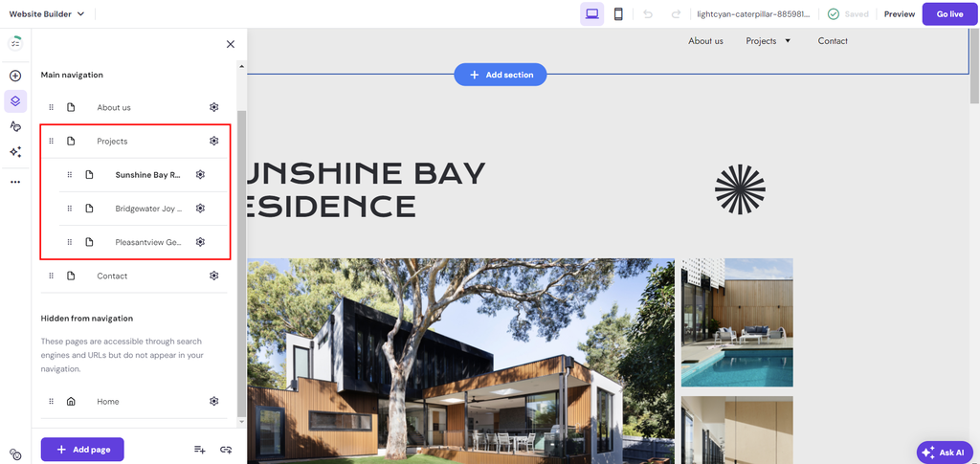Image resolution: width=980 pixels, height=464 pixels.
Task: Click the Go live button
Action: coord(949,14)
